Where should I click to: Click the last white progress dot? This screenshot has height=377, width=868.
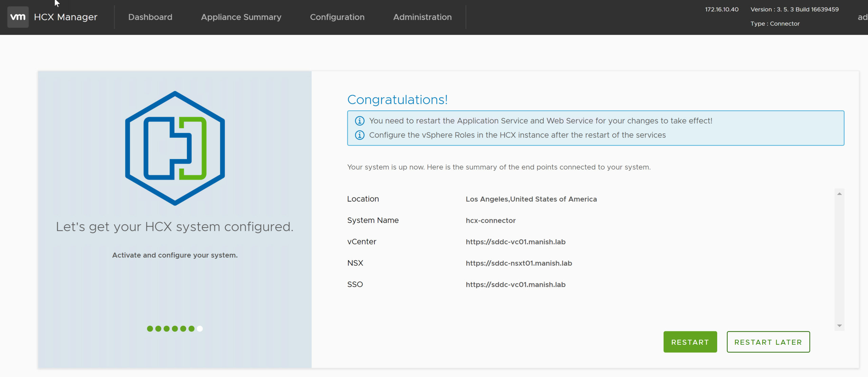coord(200,328)
